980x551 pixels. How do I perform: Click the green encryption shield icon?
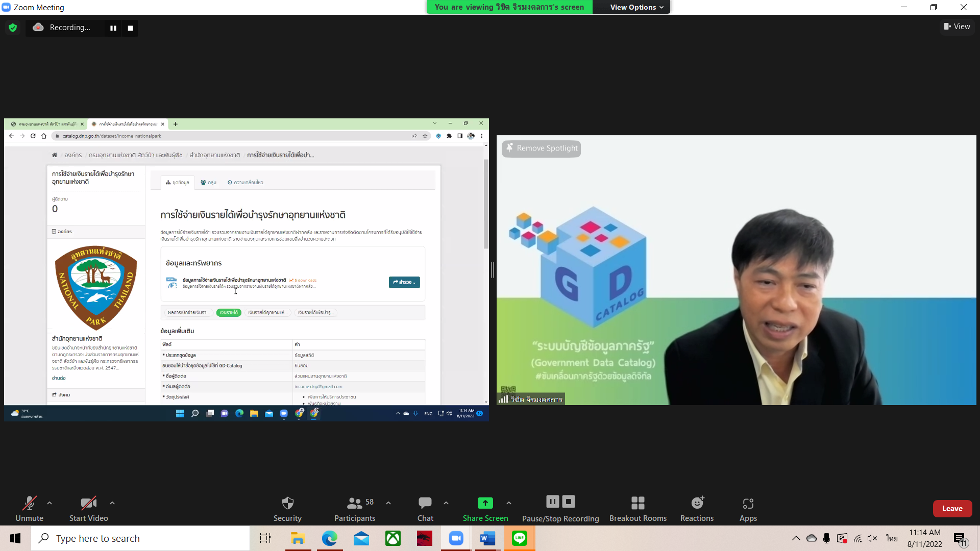click(13, 28)
